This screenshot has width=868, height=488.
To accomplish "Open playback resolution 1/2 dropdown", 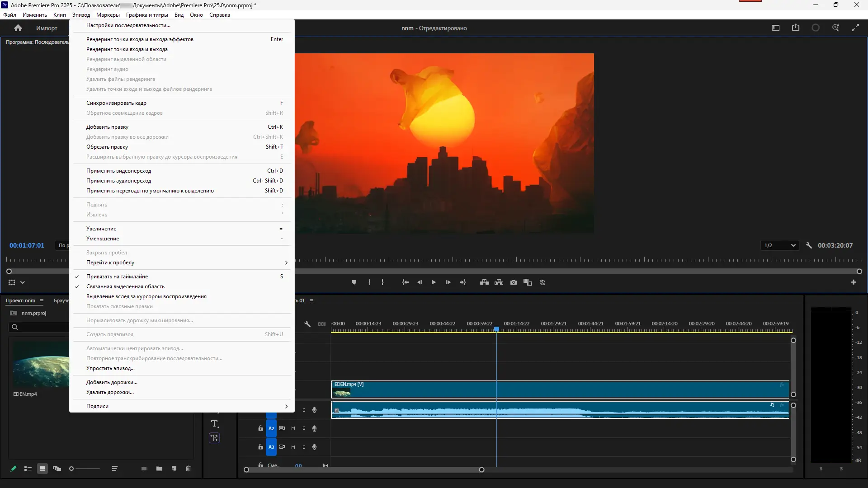I will click(x=779, y=245).
